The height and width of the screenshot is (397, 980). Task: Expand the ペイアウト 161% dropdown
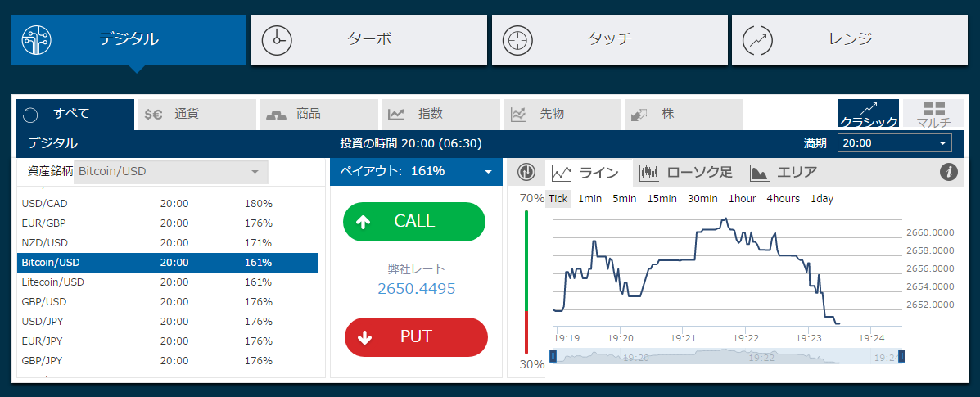416,171
